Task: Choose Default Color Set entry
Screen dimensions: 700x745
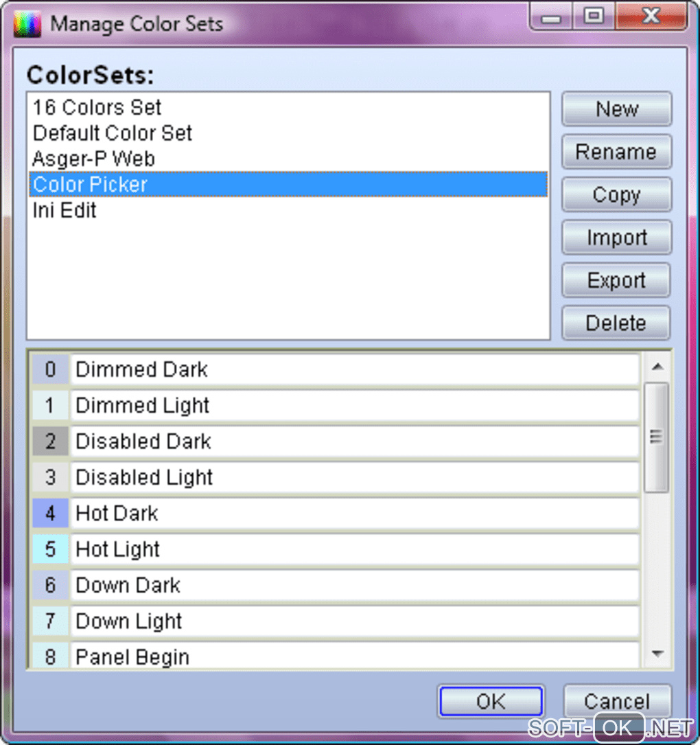Action: coord(113,133)
